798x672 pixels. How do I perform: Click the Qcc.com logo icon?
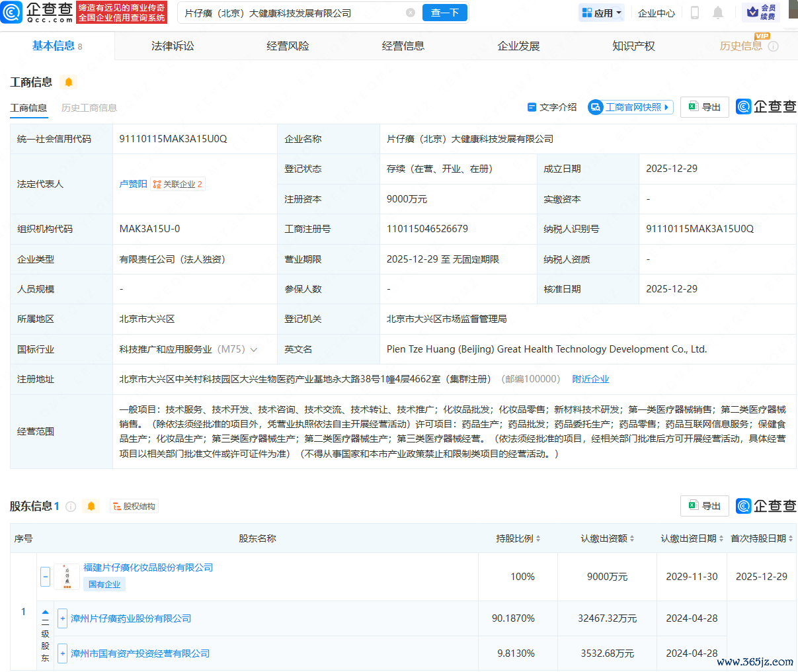[12, 13]
